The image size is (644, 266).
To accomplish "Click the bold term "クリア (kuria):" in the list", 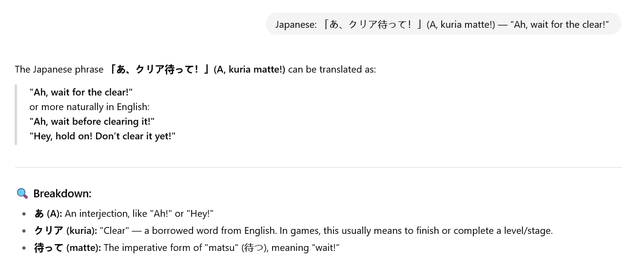I will click(65, 230).
